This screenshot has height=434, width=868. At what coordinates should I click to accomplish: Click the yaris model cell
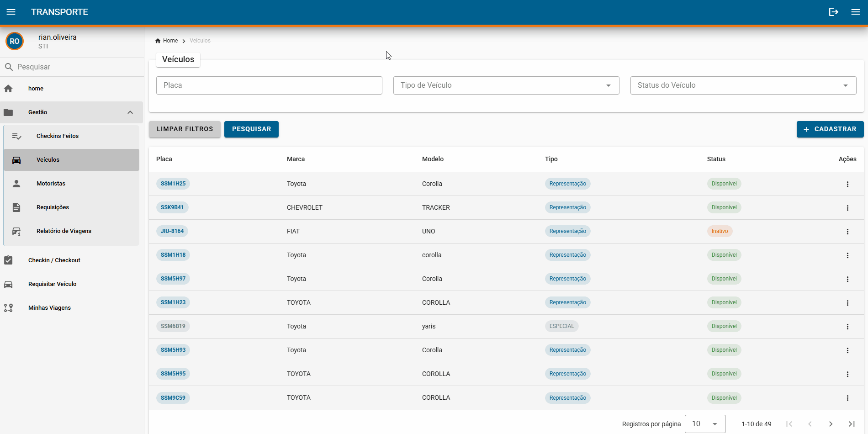(x=429, y=326)
